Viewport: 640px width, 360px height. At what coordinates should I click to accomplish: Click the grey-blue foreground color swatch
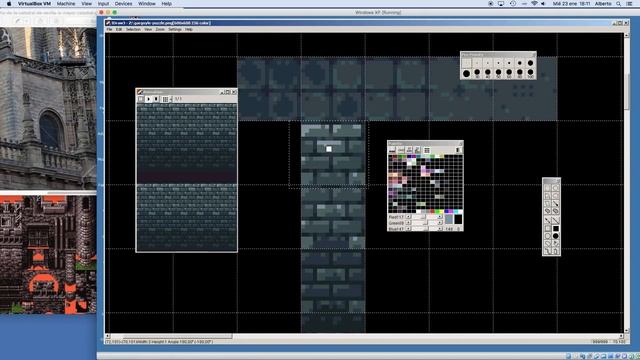click(x=449, y=219)
